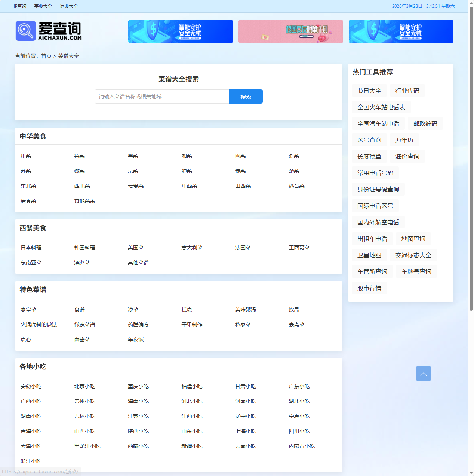
Task: Click the first 智能守护 banner ad
Action: 180,31
